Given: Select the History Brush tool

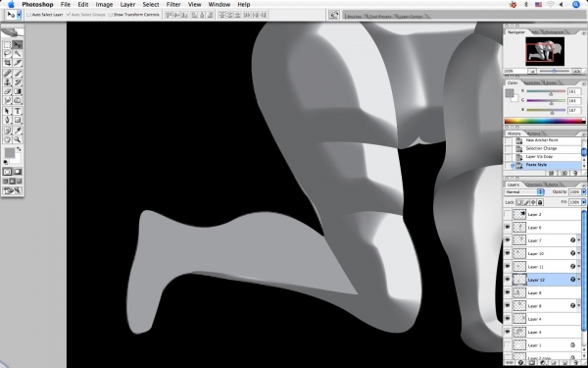Looking at the screenshot, I should click(x=18, y=82).
